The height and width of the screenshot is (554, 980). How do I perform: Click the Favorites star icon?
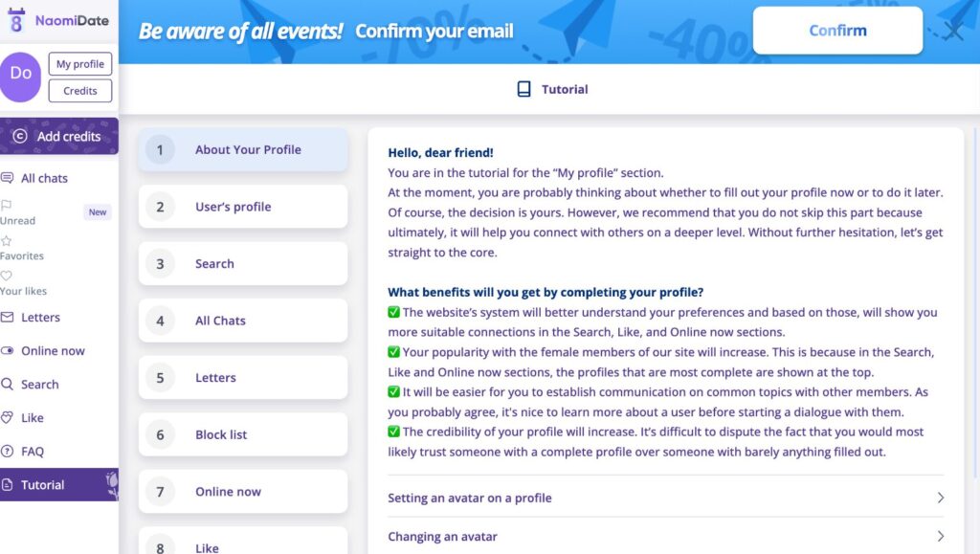(x=7, y=241)
